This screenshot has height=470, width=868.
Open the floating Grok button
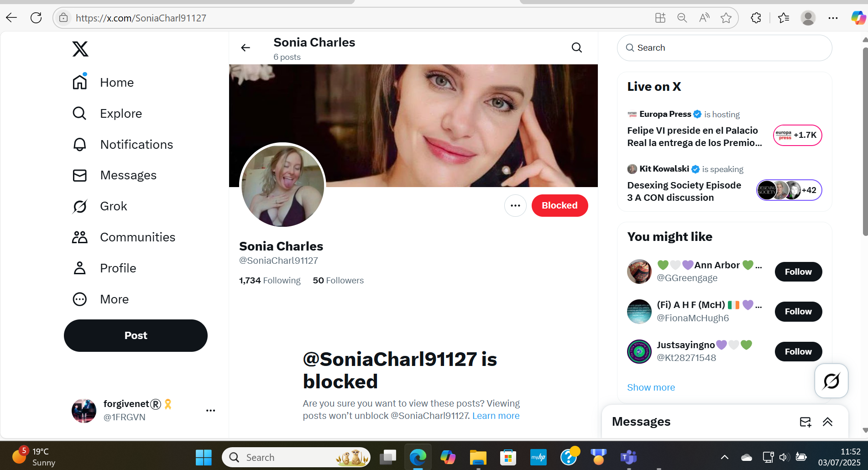831,381
